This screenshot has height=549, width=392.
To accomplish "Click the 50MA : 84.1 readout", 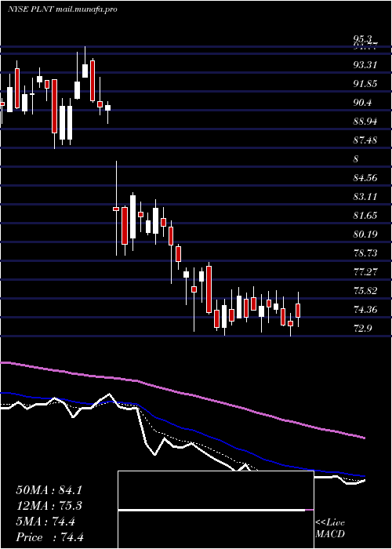I will pos(49,490).
